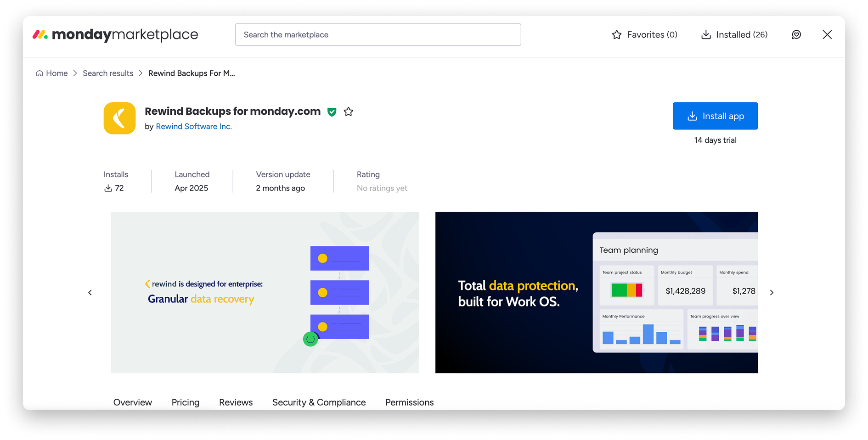Click the No ratings yet text
Screen dimensions: 868x440
tap(382, 188)
